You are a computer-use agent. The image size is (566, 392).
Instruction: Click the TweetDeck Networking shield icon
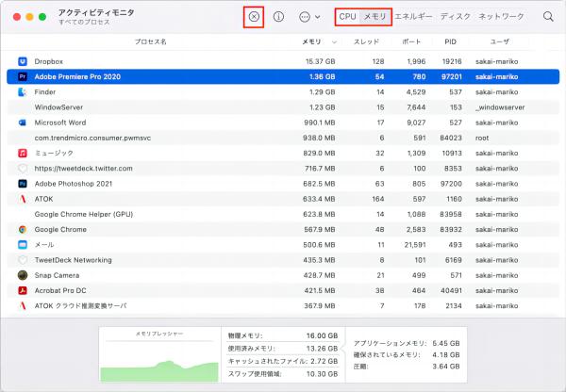pyautogui.click(x=23, y=260)
